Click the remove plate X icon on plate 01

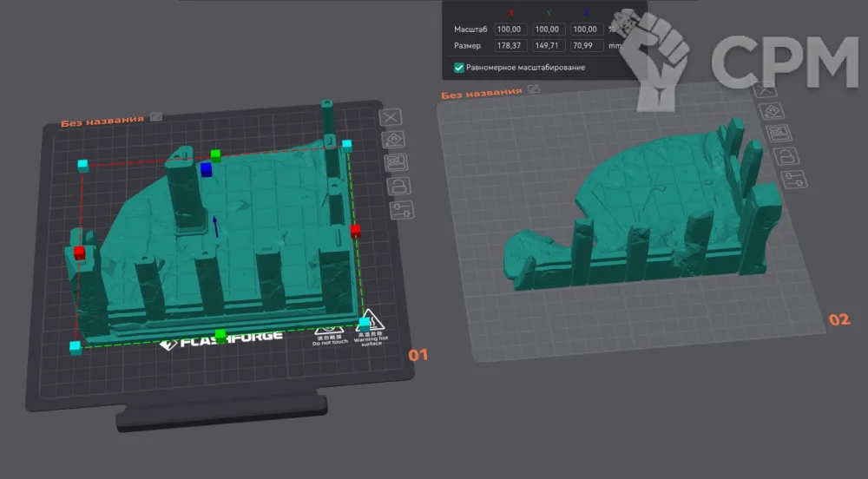coord(392,117)
